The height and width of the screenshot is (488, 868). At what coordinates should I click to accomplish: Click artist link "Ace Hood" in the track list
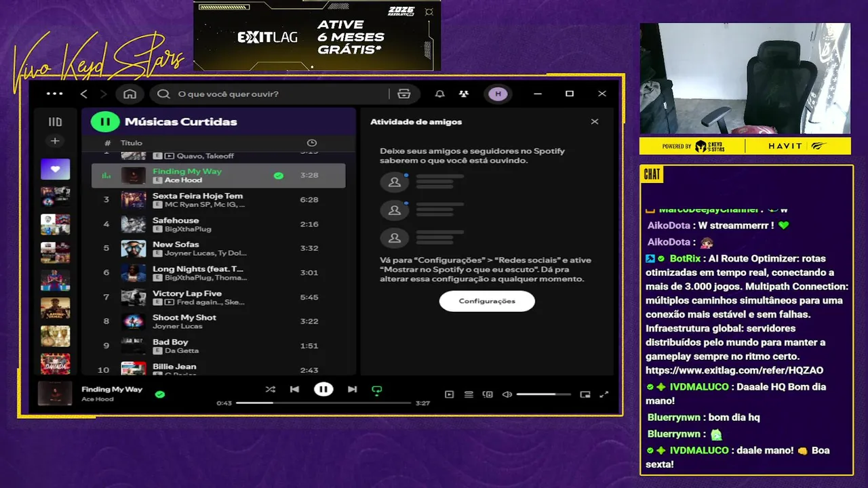click(x=183, y=180)
